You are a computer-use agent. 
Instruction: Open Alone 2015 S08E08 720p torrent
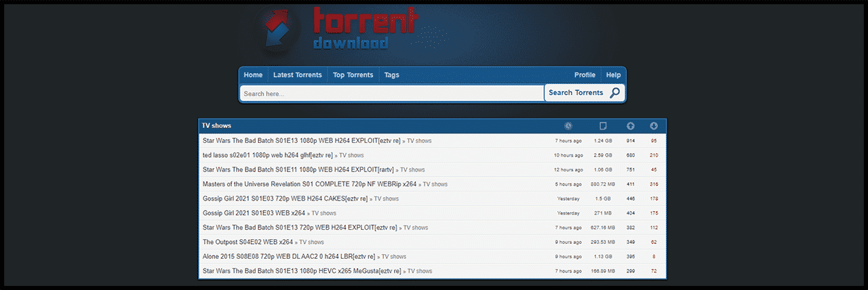[x=289, y=257]
